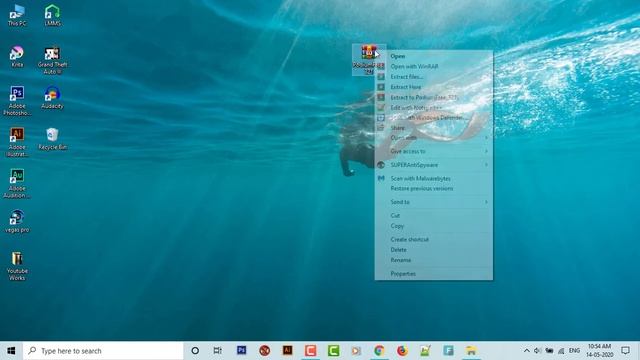The height and width of the screenshot is (360, 640).
Task: Open Google Chrome from the taskbar
Action: (379, 350)
